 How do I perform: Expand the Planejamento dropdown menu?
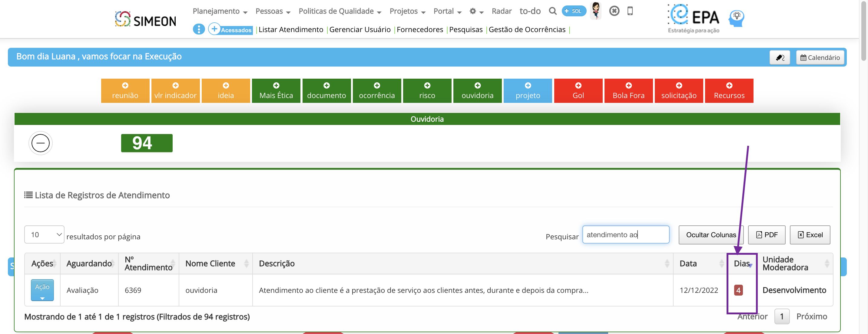pyautogui.click(x=220, y=11)
